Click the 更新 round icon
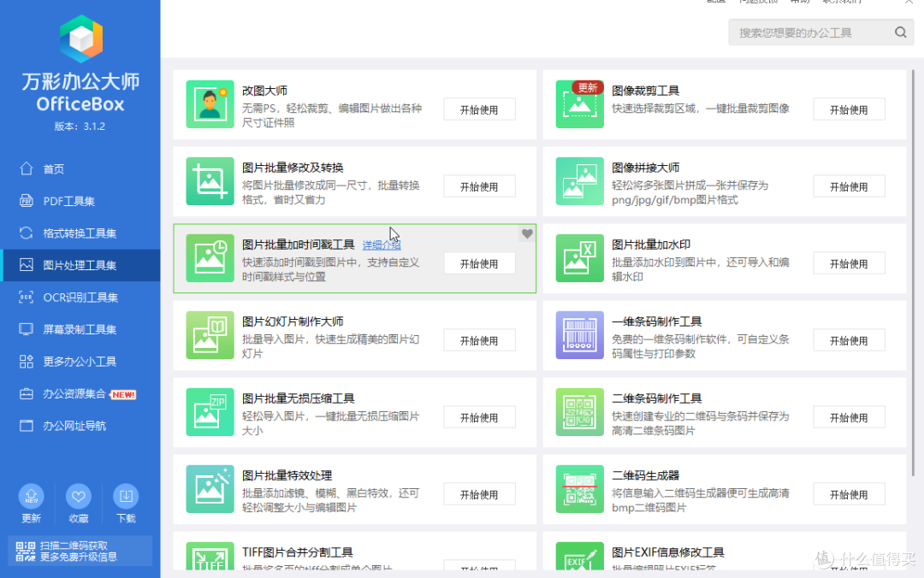 tap(32, 496)
